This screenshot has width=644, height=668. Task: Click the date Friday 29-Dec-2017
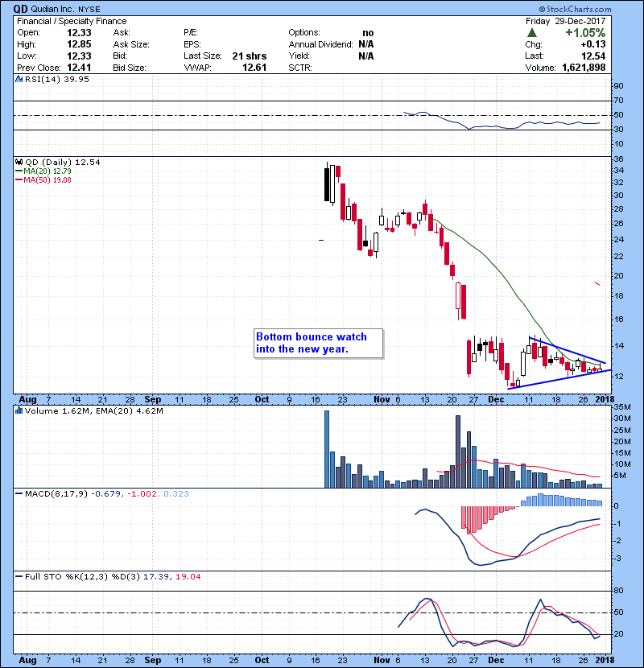pos(565,21)
